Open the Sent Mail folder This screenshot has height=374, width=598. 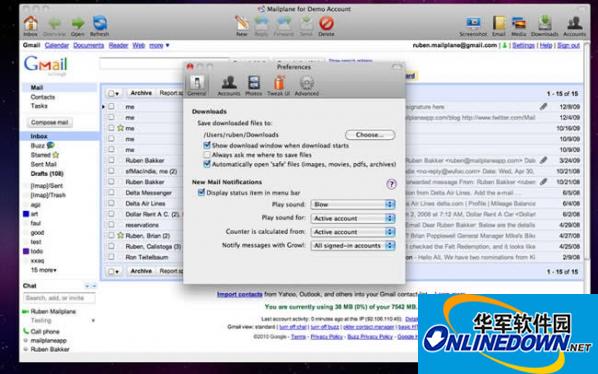(43, 164)
